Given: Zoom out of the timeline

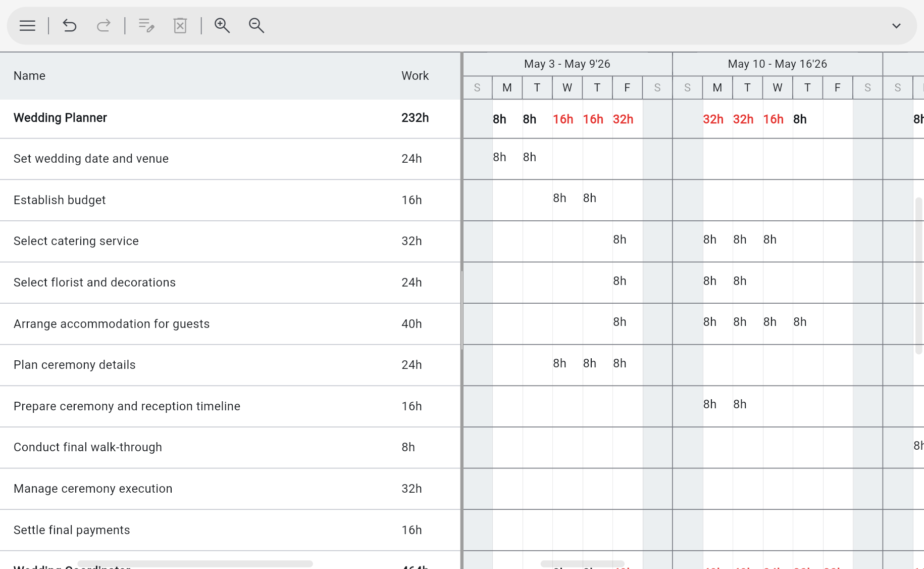Looking at the screenshot, I should (x=256, y=26).
